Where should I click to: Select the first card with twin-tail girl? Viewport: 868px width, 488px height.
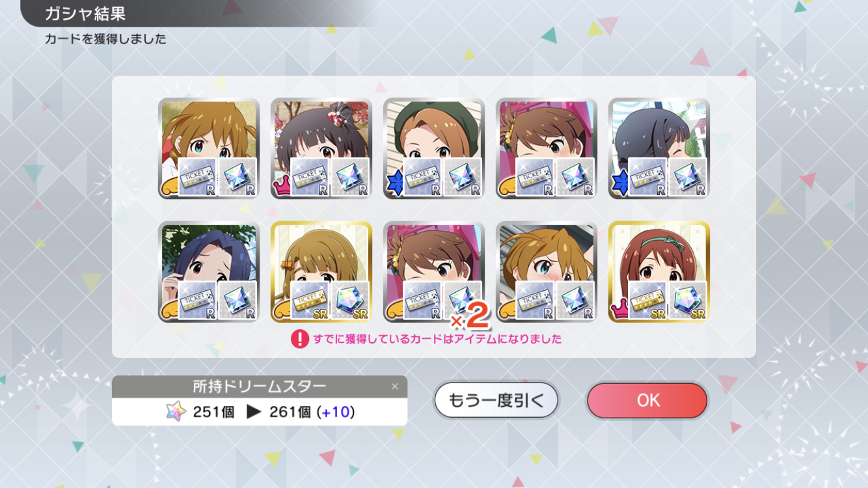tap(208, 148)
